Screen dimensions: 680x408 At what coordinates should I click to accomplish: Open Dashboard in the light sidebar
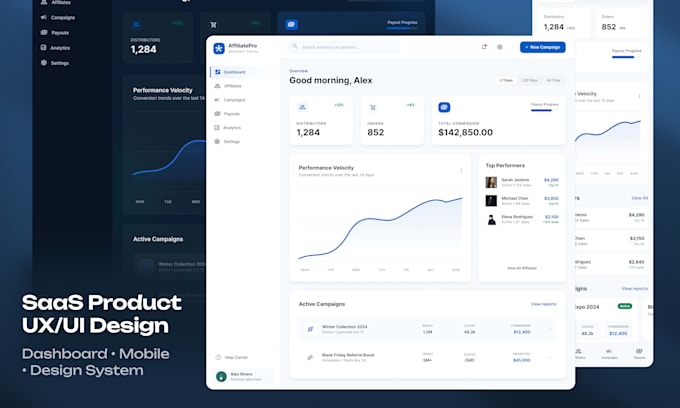pyautogui.click(x=242, y=72)
